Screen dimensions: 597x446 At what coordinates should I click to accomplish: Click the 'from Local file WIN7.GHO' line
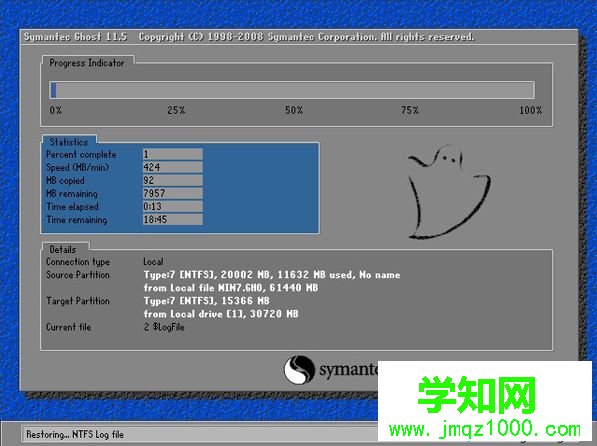(x=231, y=288)
